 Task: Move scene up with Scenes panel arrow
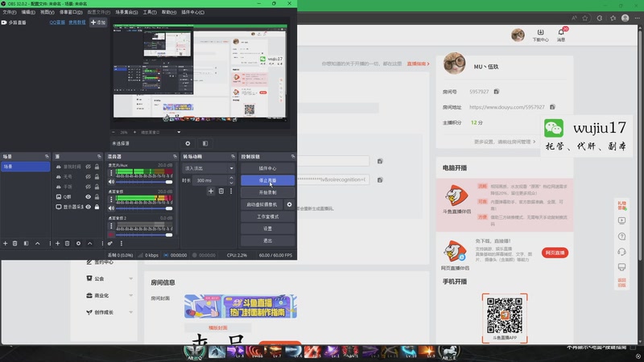click(x=37, y=244)
